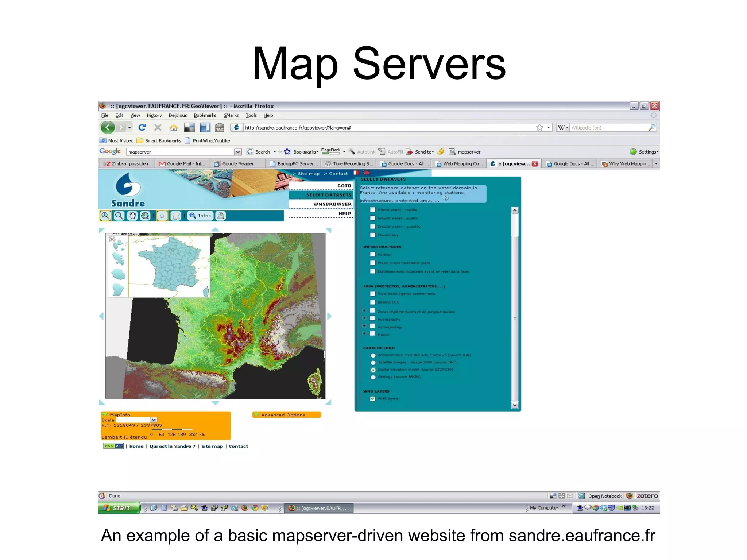The height and width of the screenshot is (560, 747).
Task: Open the Bookmarks menu
Action: pos(205,115)
